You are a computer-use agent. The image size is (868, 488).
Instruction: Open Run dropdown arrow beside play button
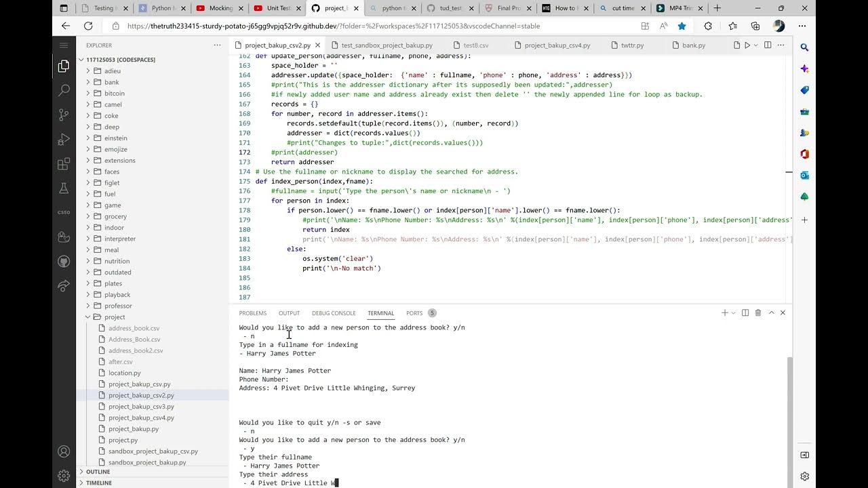(x=755, y=45)
